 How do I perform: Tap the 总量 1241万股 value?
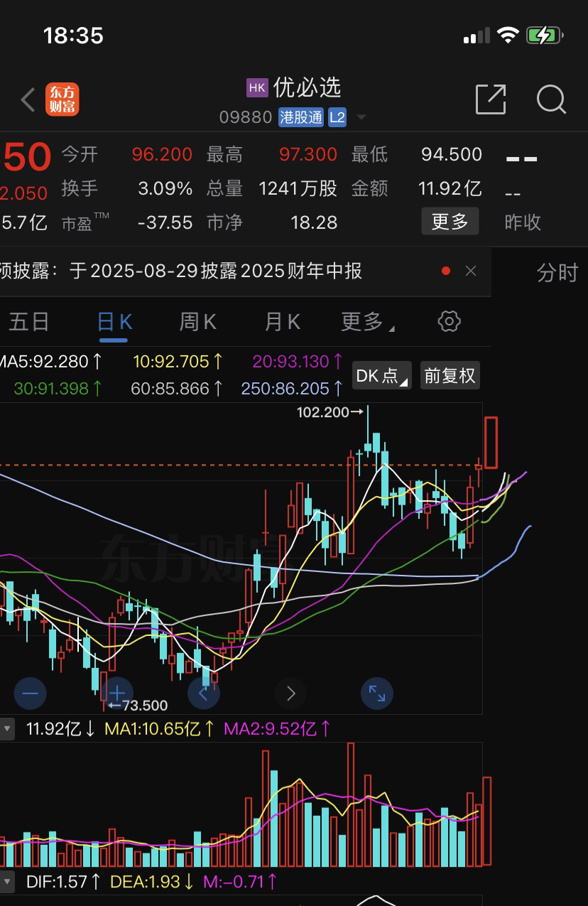(298, 188)
